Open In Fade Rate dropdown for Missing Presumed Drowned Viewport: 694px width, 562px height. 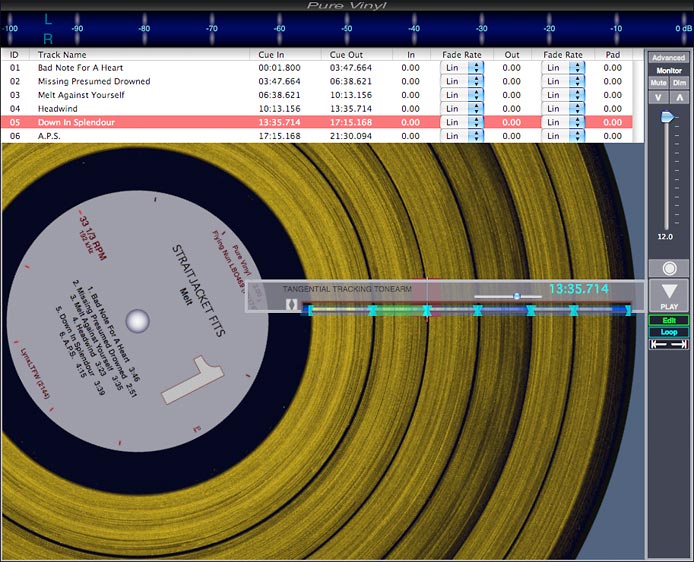coord(462,81)
